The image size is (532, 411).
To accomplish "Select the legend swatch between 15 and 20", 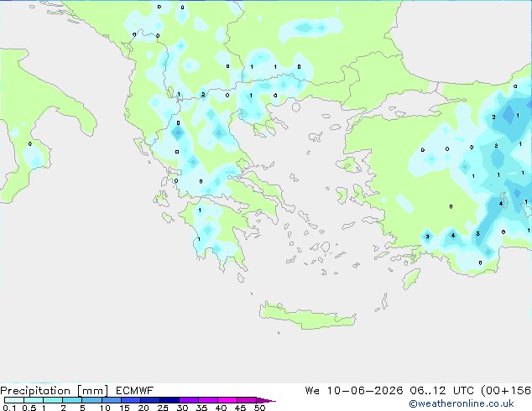I will [x=131, y=400].
